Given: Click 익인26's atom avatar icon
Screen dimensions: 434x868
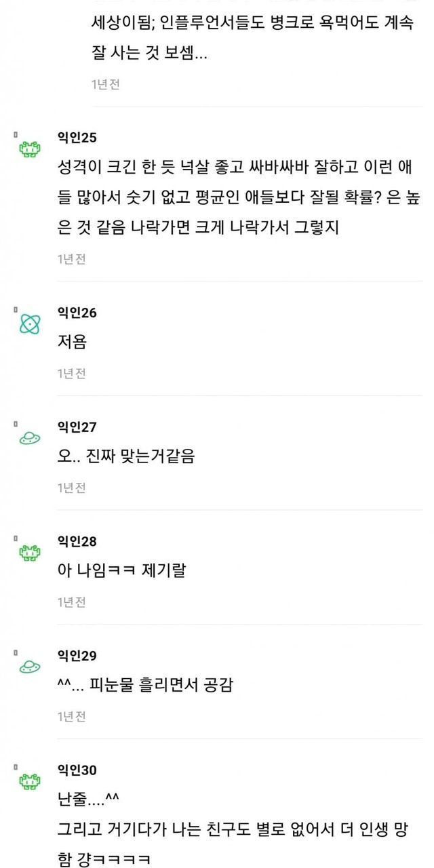Looking at the screenshot, I should pos(29,324).
